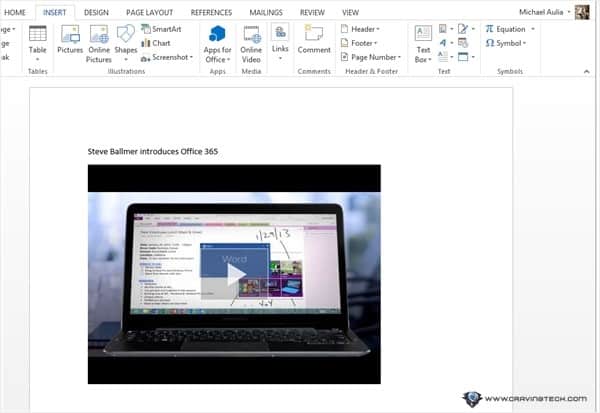Expand the Links group button
The height and width of the screenshot is (413, 600).
coord(280,42)
